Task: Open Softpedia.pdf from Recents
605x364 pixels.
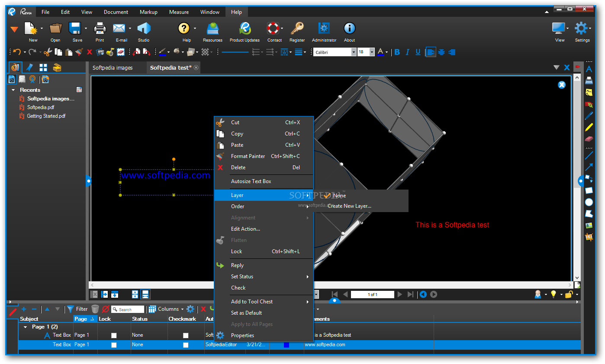Action: [x=41, y=107]
